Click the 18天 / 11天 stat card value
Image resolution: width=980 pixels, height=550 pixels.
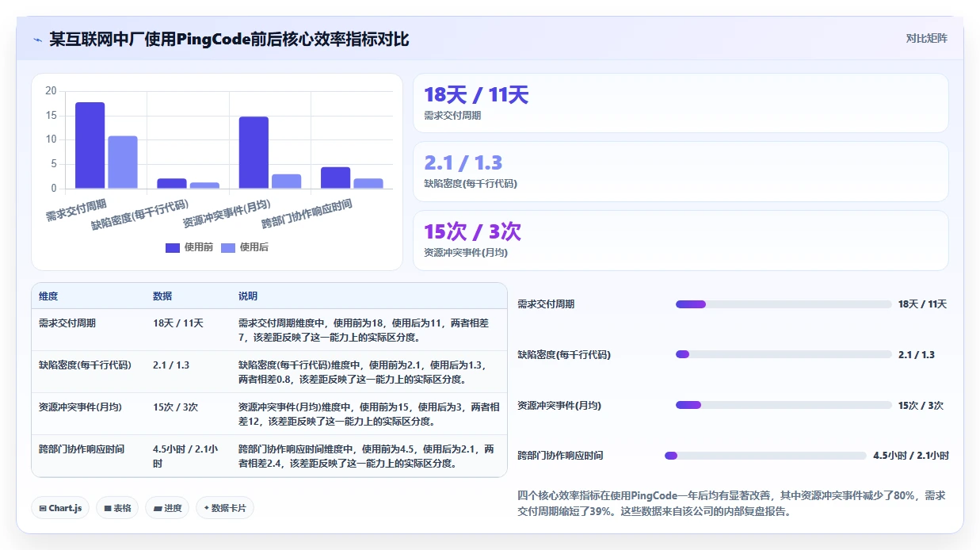(x=476, y=95)
